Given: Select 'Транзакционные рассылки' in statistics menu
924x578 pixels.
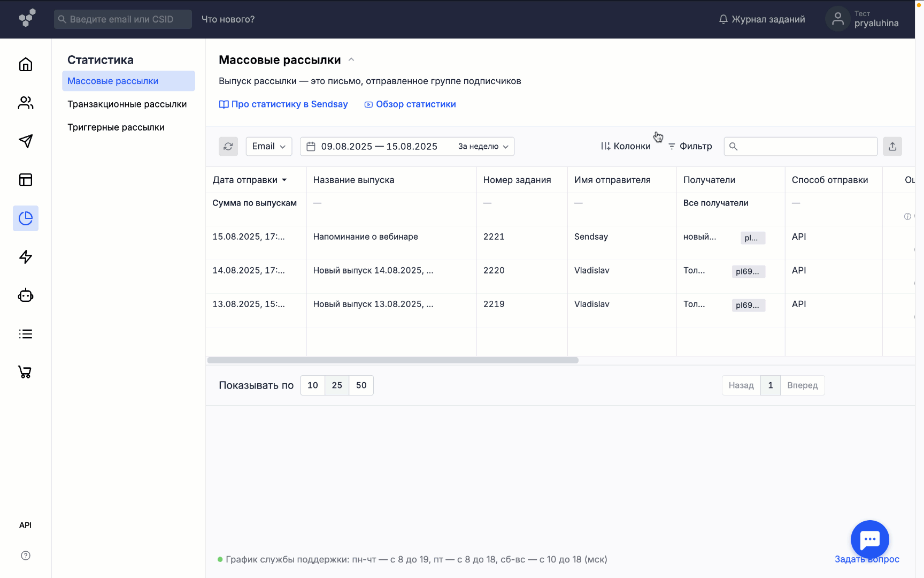Looking at the screenshot, I should click(x=127, y=104).
